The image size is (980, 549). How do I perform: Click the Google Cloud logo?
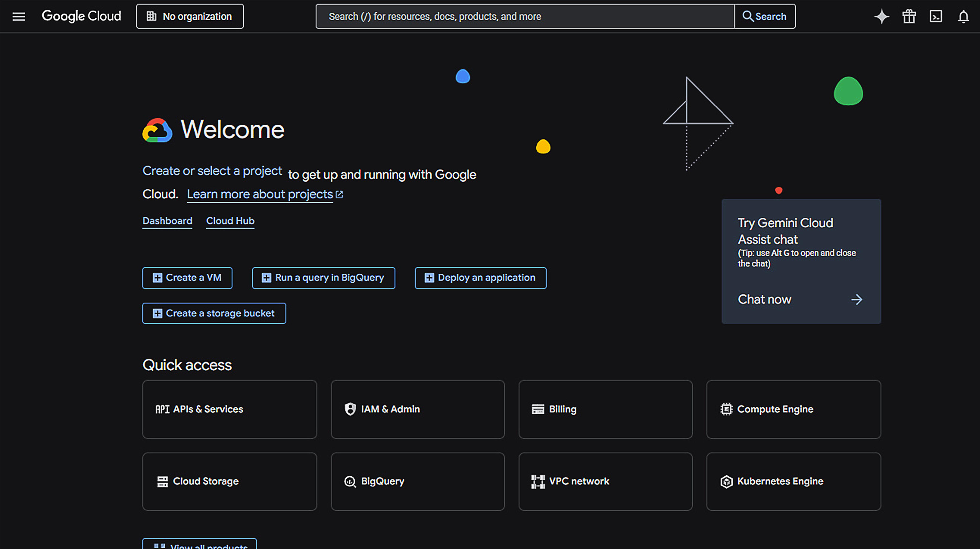click(x=81, y=16)
